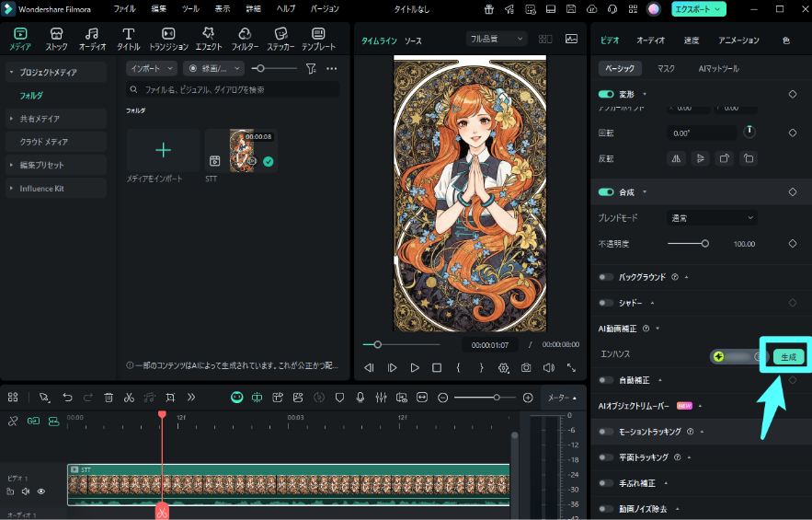Open the ブレンドモード dropdown
The width and height of the screenshot is (812, 520).
tap(711, 218)
